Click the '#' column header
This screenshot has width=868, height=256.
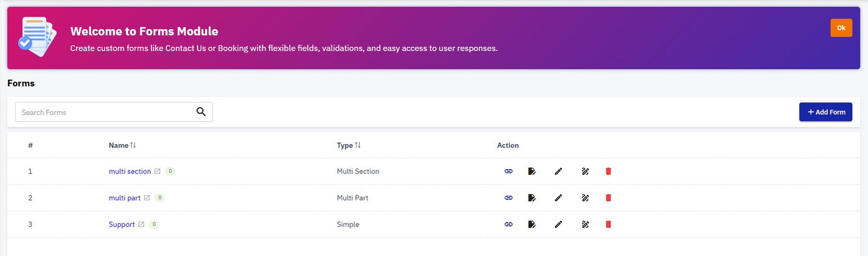pos(30,145)
